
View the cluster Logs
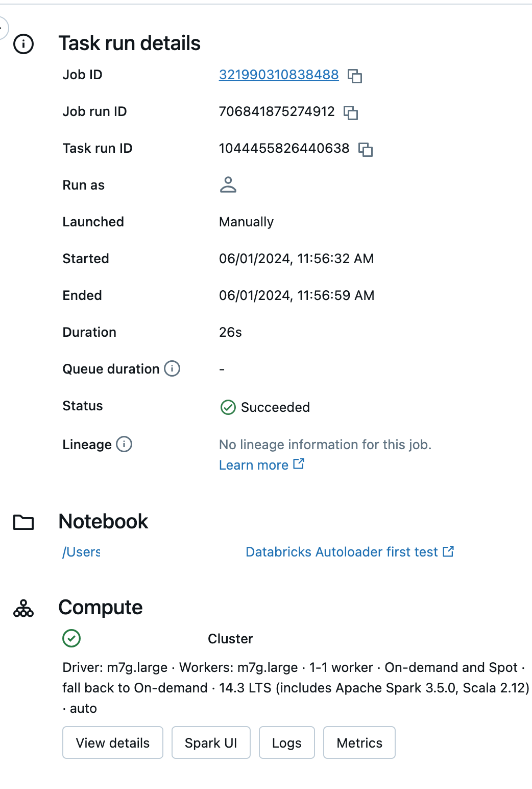click(286, 742)
